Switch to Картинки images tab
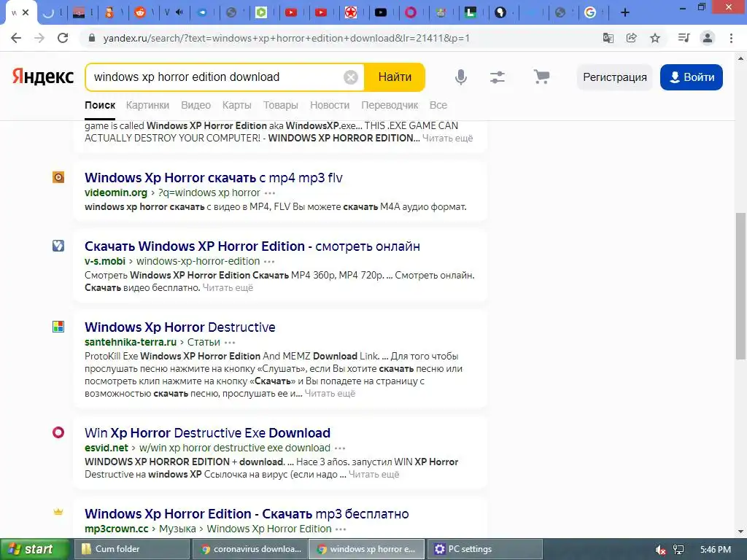The width and height of the screenshot is (747, 560). [147, 105]
